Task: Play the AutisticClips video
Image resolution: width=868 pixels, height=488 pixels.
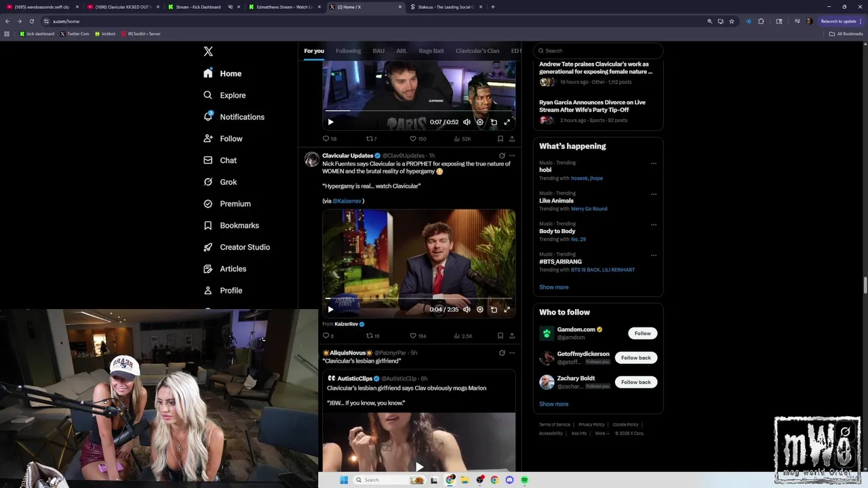Action: click(419, 466)
